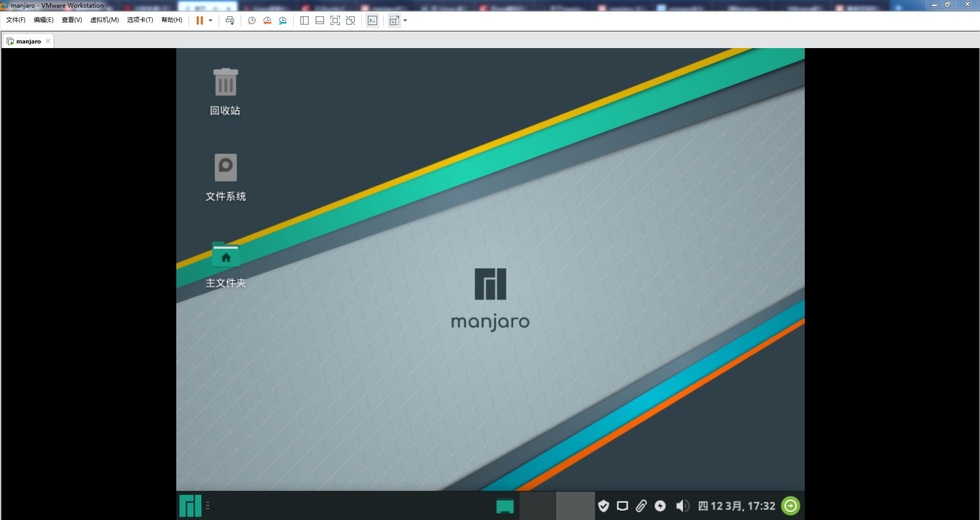The height and width of the screenshot is (520, 980).
Task: Click the display tray icon
Action: point(622,506)
